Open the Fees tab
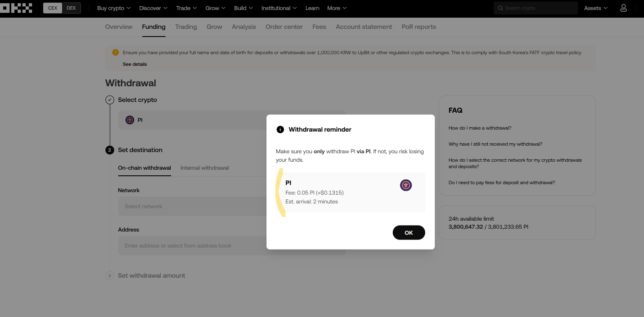Viewport: 644px width, 317px height. point(319,27)
